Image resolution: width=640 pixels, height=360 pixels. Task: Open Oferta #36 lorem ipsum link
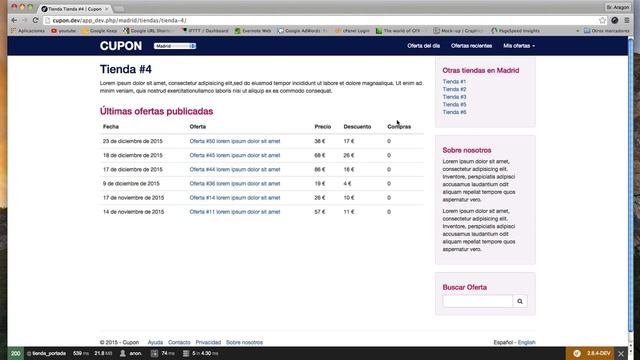[235, 184]
